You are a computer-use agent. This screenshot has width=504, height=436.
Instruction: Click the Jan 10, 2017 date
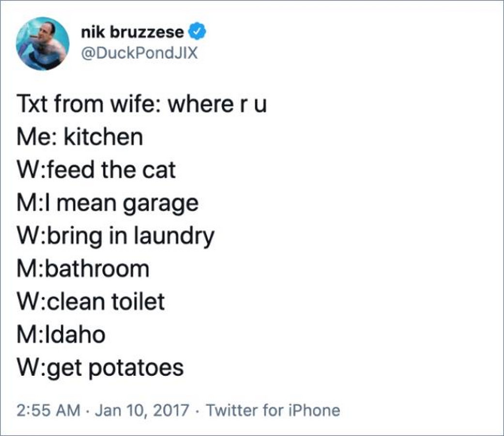(142, 410)
